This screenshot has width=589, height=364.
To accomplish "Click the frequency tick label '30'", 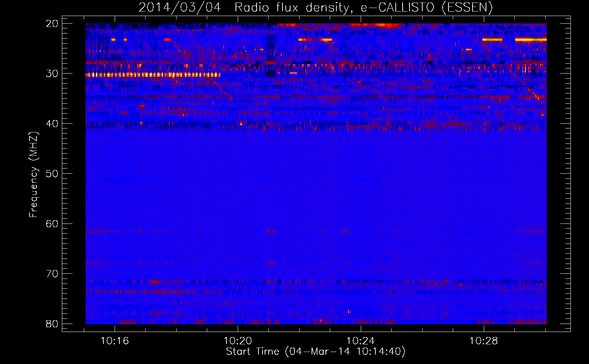I will (x=52, y=74).
